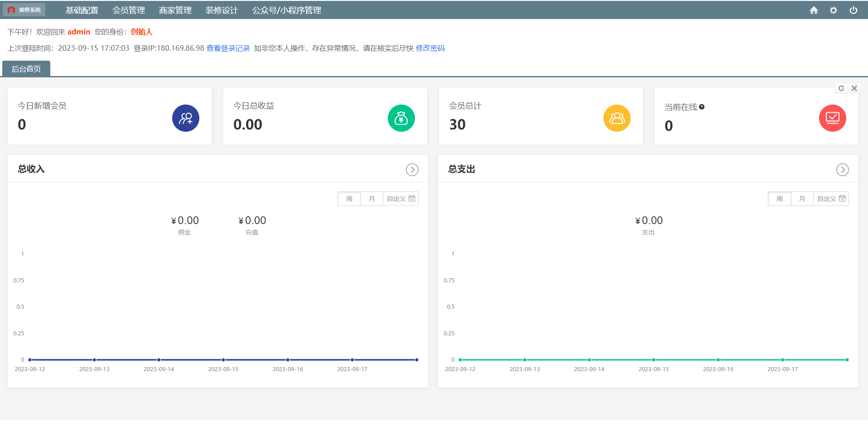
Task: Click the 总支出 panel title
Action: pyautogui.click(x=462, y=169)
